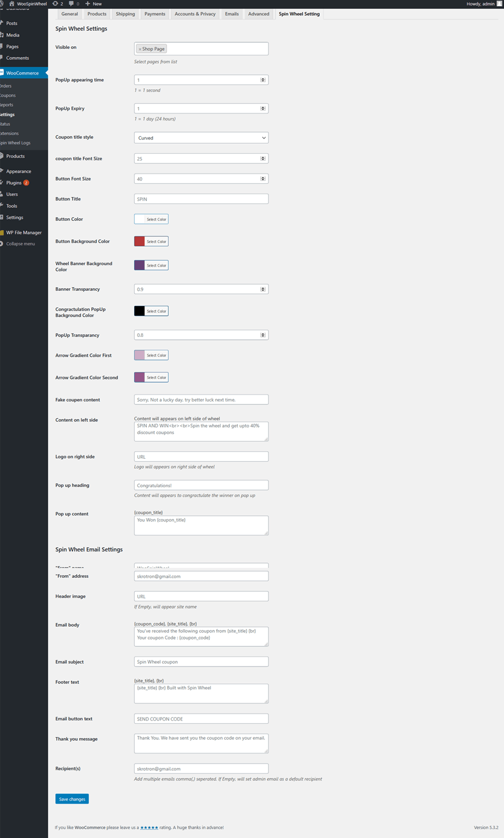
Task: Adjust Button Font Size stepper
Action: pos(263,179)
